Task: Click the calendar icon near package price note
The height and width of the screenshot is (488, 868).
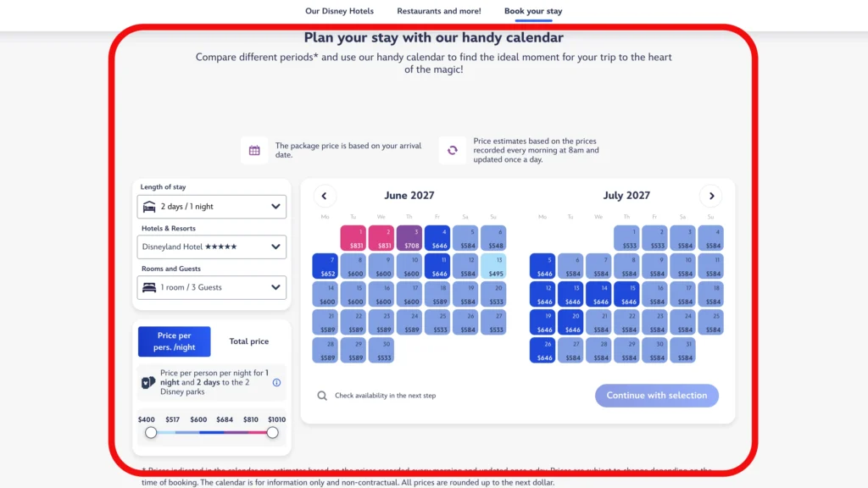Action: 254,151
